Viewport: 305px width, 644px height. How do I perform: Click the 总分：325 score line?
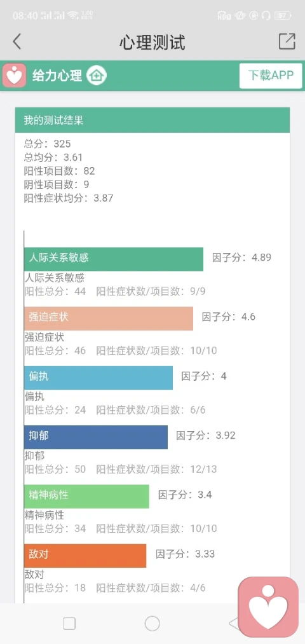[x=48, y=144]
